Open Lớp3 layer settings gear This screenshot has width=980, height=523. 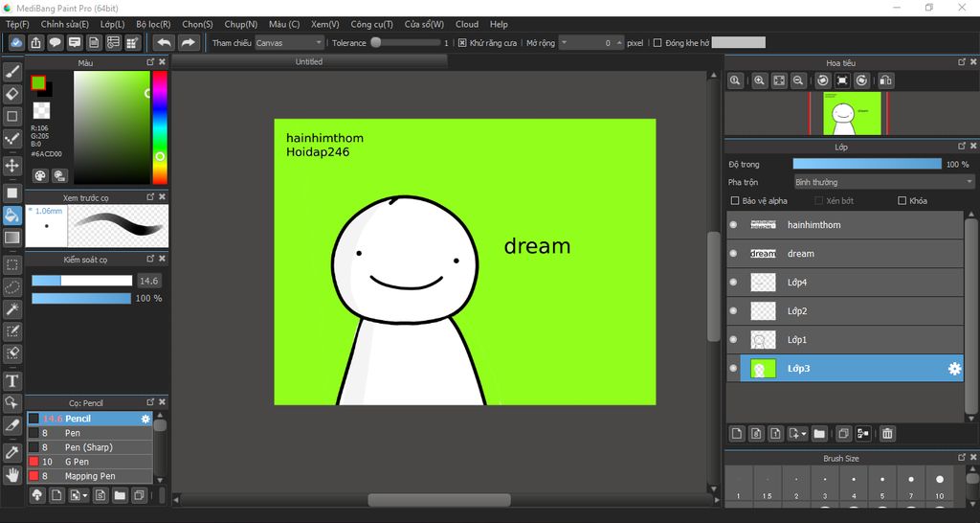pos(954,369)
